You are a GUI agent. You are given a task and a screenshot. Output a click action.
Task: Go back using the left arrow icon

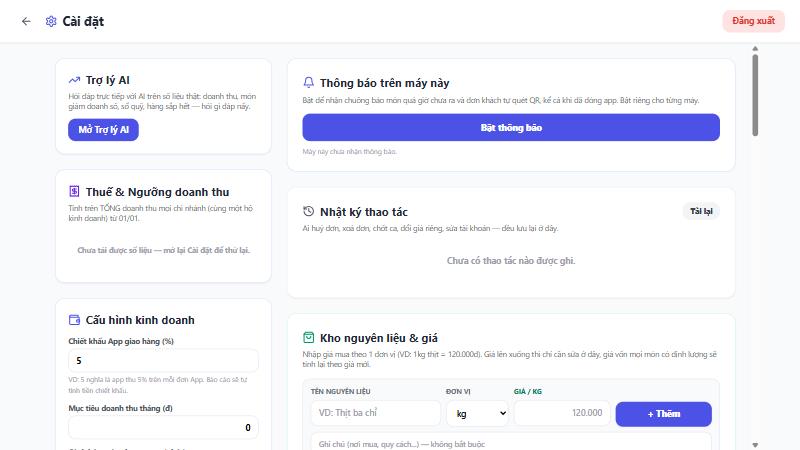(26, 21)
